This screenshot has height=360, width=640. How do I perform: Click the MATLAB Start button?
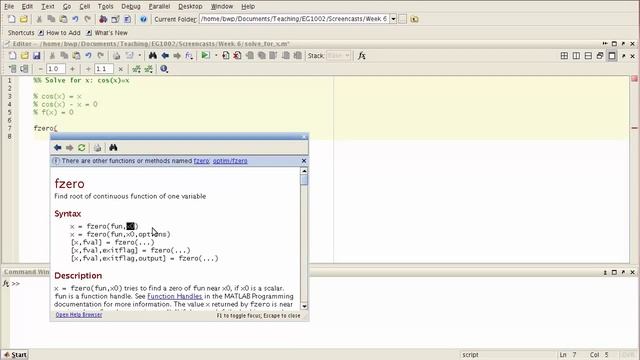pyautogui.click(x=15, y=355)
